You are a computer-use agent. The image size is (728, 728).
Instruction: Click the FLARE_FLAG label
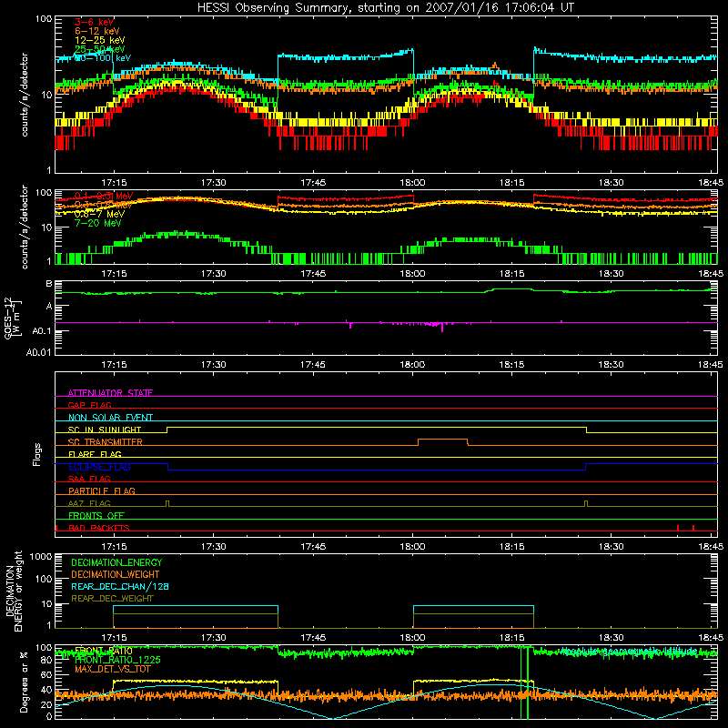[95, 454]
